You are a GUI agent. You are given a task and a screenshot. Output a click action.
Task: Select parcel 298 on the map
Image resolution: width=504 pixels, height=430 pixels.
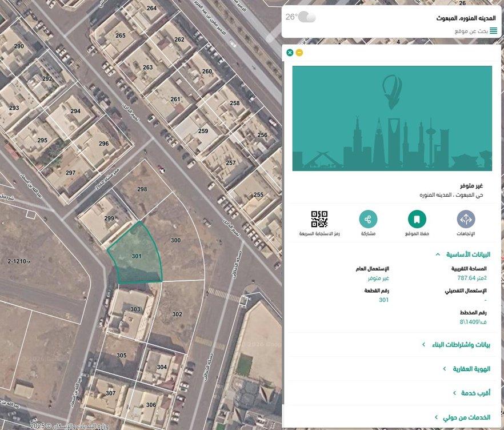[x=143, y=192]
